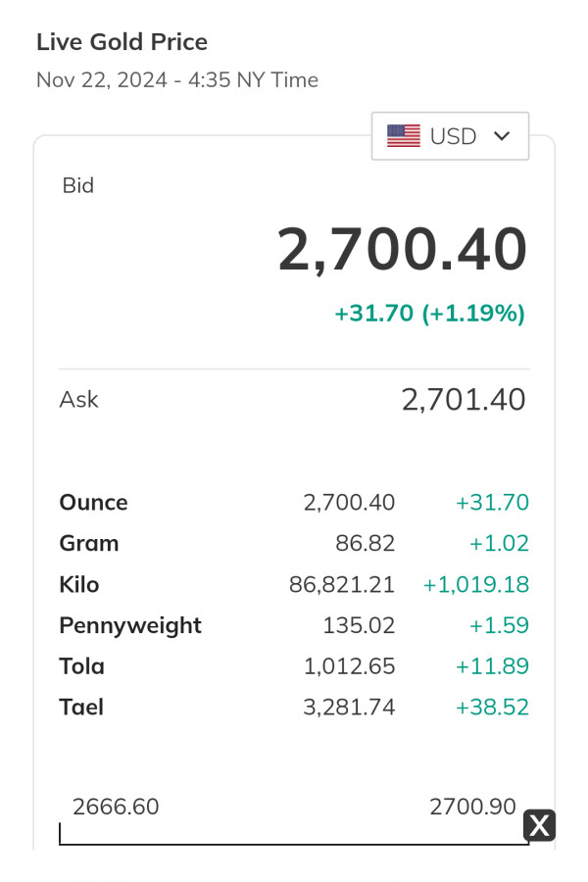Select the Tola row label
588x882 pixels.
tap(81, 666)
